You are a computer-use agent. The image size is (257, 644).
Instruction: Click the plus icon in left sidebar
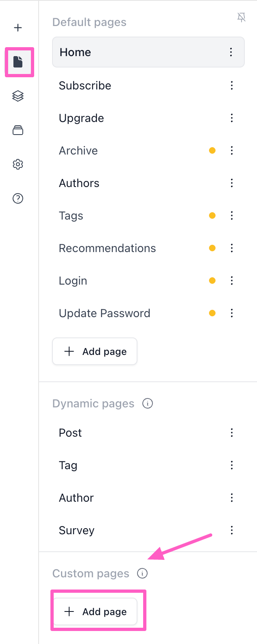click(x=18, y=28)
